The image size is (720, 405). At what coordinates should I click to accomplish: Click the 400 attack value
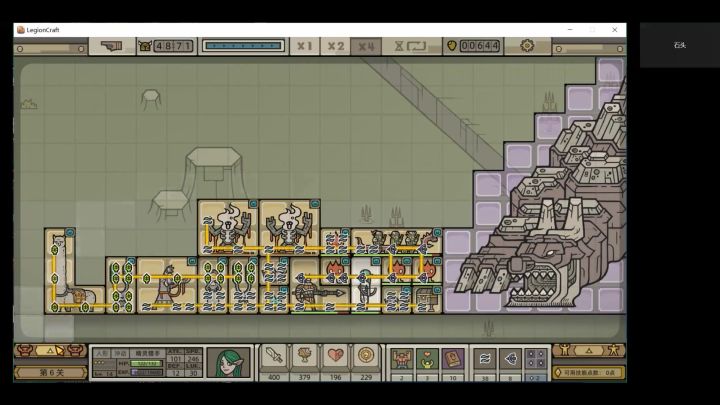click(x=274, y=377)
